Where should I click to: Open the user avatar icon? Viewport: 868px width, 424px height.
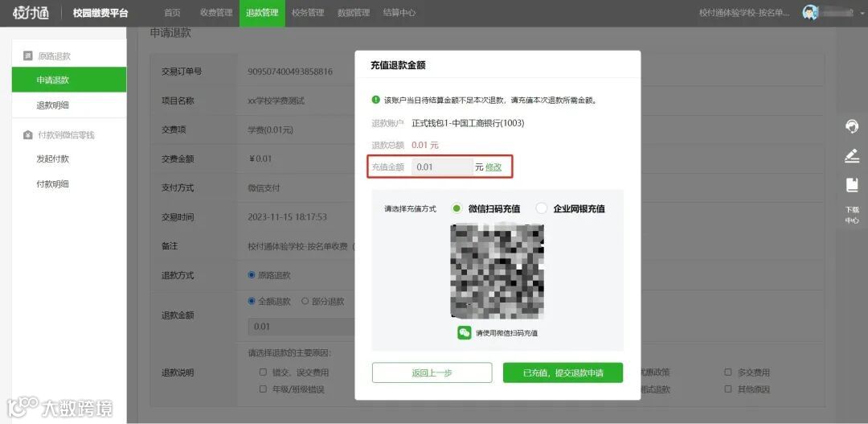tap(810, 12)
